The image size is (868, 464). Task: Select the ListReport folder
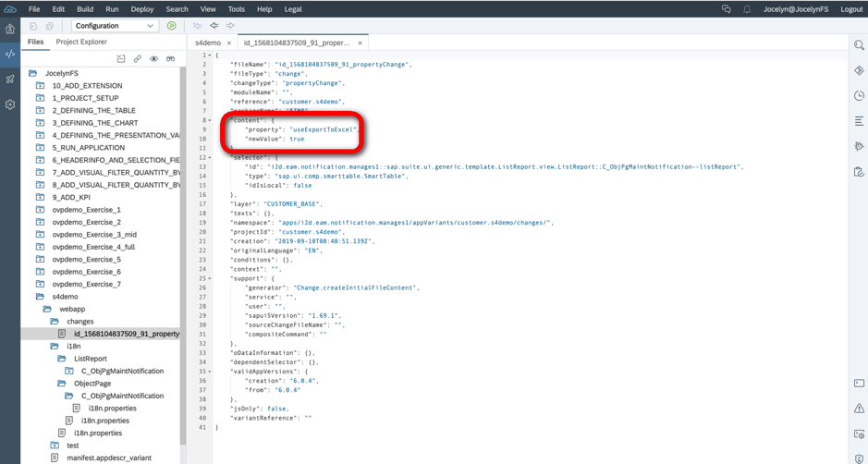click(91, 359)
